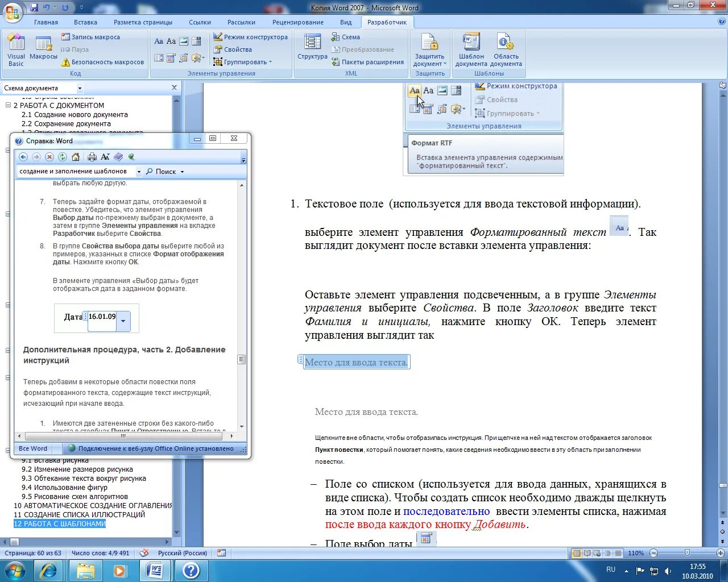The width and height of the screenshot is (728, 582).
Task: Click zoom slider thumb
Action: coord(687,553)
